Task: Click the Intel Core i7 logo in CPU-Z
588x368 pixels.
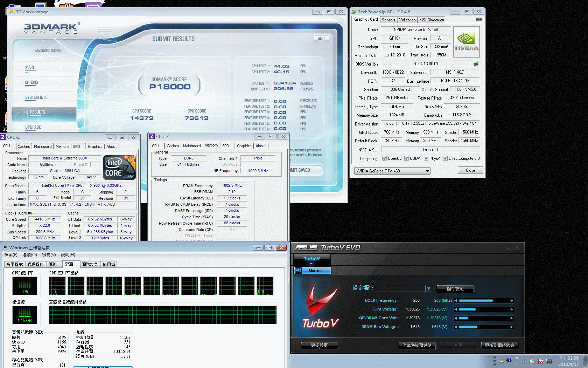Action: pos(119,168)
